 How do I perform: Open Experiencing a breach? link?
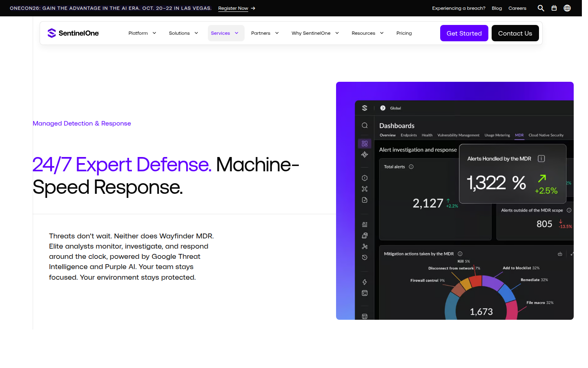click(459, 8)
